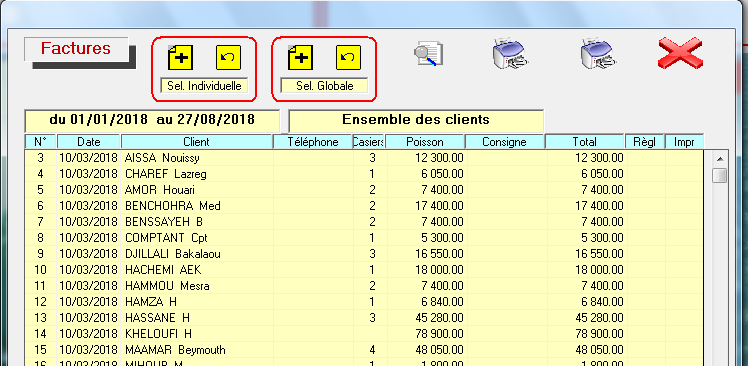Viewport: 748px width, 366px height.
Task: Click the date range field du 01/01/2018 au 27/08/2018
Action: coord(152,120)
